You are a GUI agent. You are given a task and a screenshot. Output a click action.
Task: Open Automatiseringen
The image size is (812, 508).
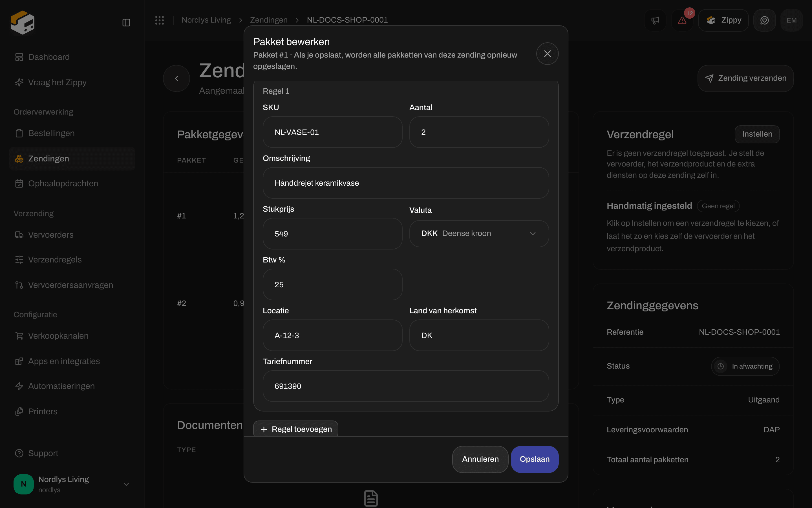(72, 386)
